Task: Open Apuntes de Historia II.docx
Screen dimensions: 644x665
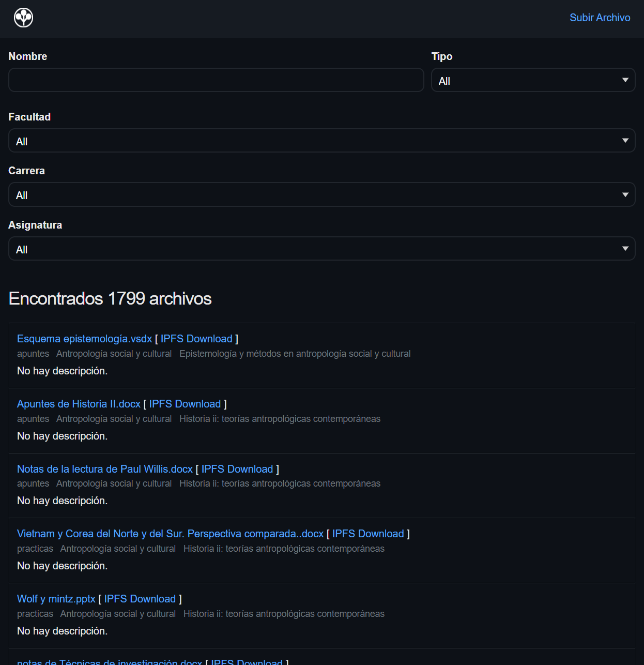Action: coord(79,404)
